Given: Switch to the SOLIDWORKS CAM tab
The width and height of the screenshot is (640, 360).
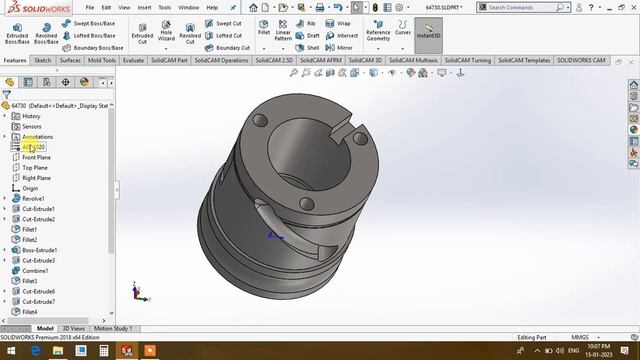Looking at the screenshot, I should pyautogui.click(x=581, y=60).
